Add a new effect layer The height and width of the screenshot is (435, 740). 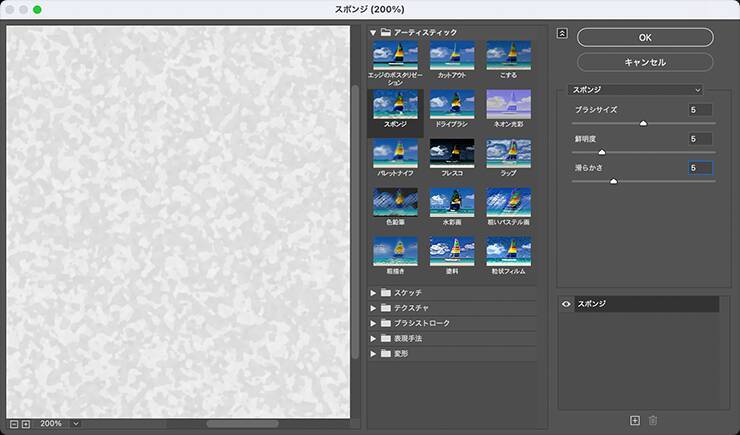(634, 421)
